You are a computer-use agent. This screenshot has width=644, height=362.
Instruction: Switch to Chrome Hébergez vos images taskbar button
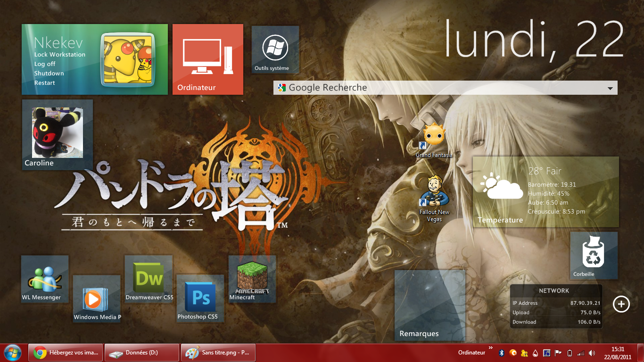66,353
